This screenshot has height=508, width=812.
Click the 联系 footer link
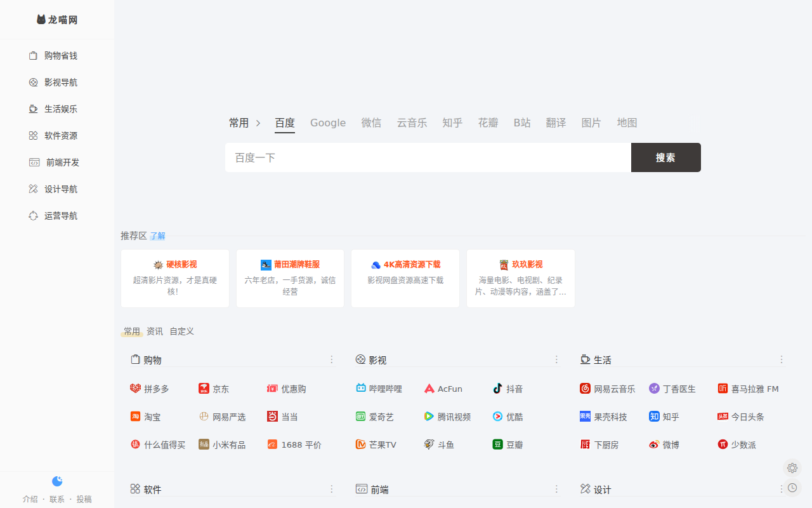tap(57, 499)
